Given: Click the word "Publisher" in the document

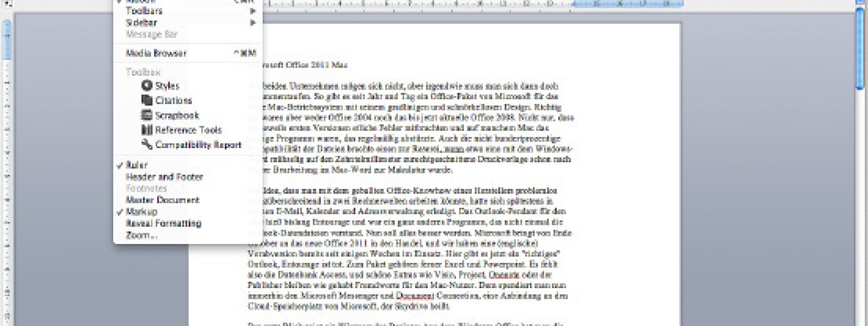Looking at the screenshot, I should (265, 285).
